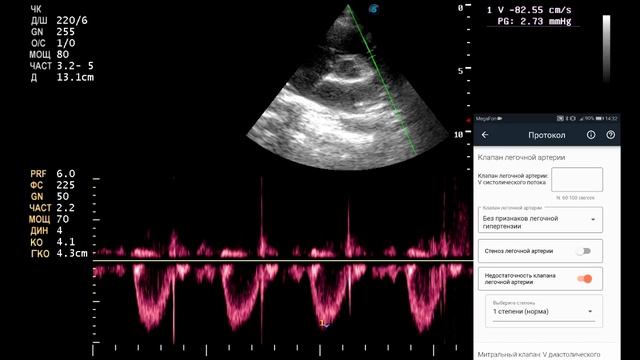Click the green Doppler cursor line on the sector image
Viewport: 640px width, 360px height.
pos(382,80)
